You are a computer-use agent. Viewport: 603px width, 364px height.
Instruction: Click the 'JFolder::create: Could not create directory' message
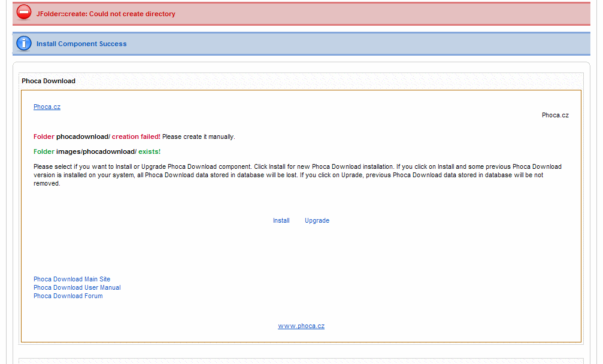106,14
